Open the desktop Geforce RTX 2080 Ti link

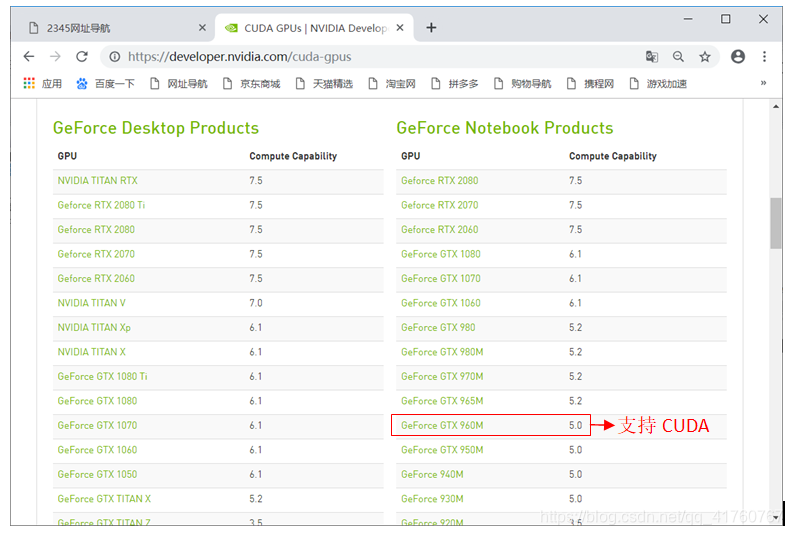coord(101,205)
